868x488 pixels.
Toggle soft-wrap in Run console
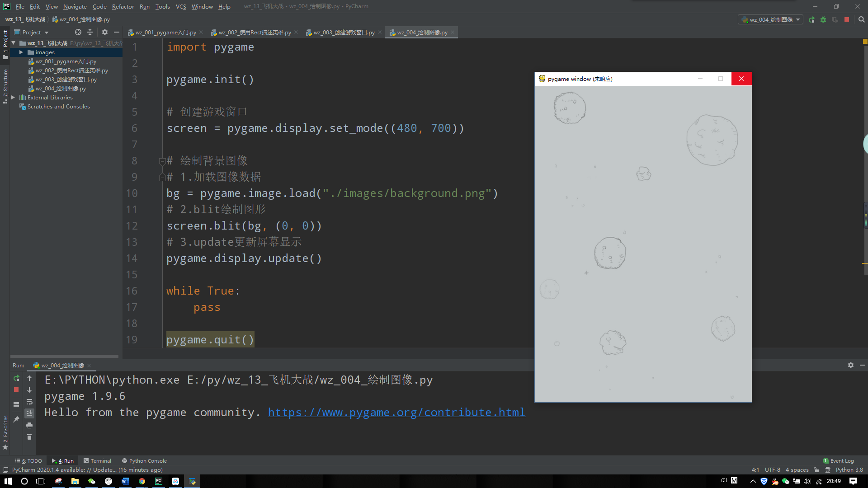(x=29, y=402)
